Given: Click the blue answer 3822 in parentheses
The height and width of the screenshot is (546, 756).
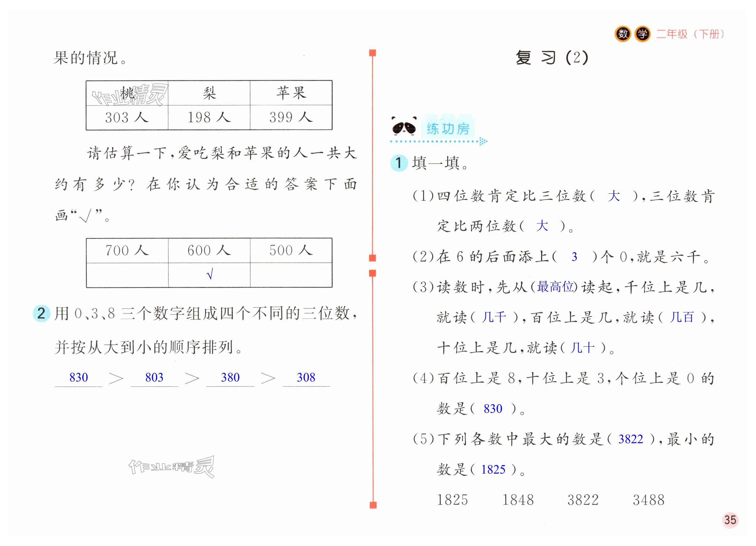Looking at the screenshot, I should tap(630, 439).
